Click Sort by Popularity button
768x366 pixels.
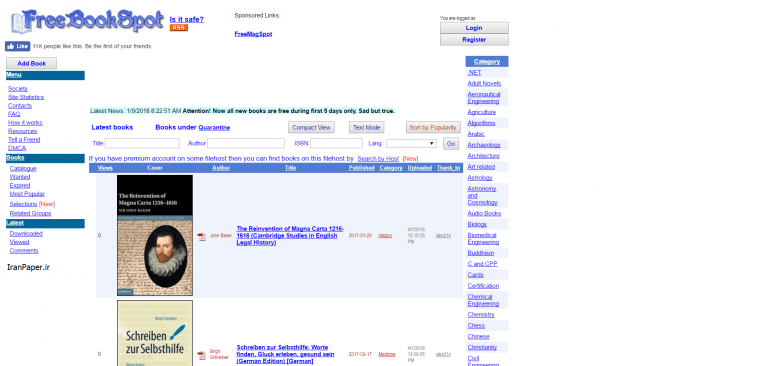(x=433, y=127)
